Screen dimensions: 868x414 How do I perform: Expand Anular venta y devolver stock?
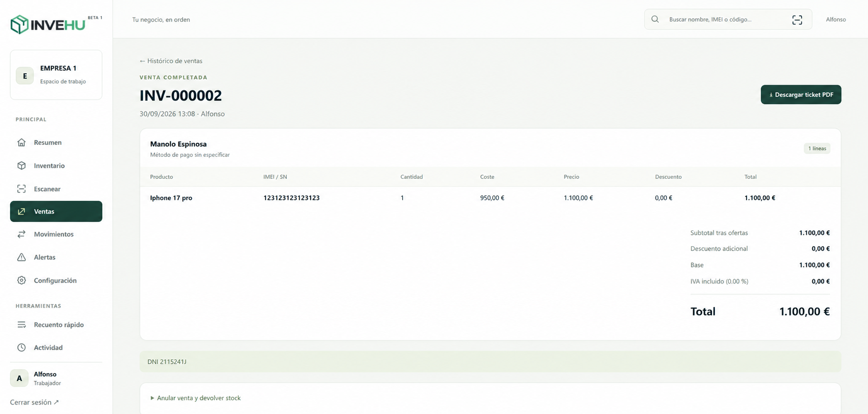pyautogui.click(x=195, y=398)
